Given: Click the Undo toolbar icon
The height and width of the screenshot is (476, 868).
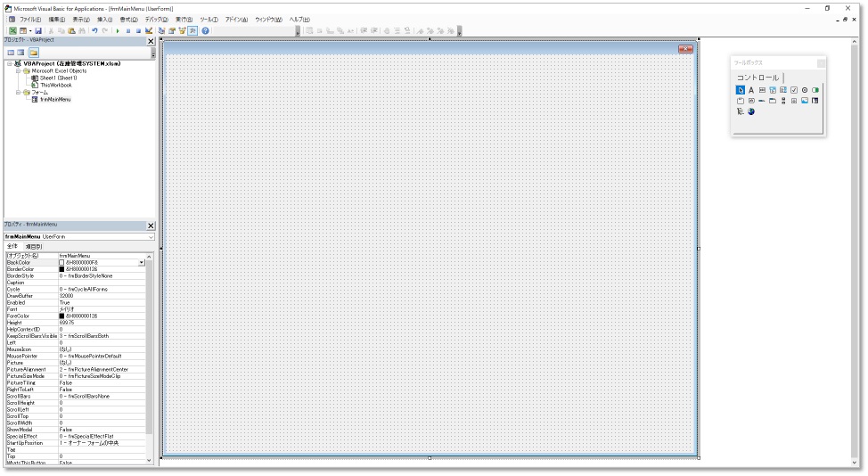Looking at the screenshot, I should pos(94,31).
